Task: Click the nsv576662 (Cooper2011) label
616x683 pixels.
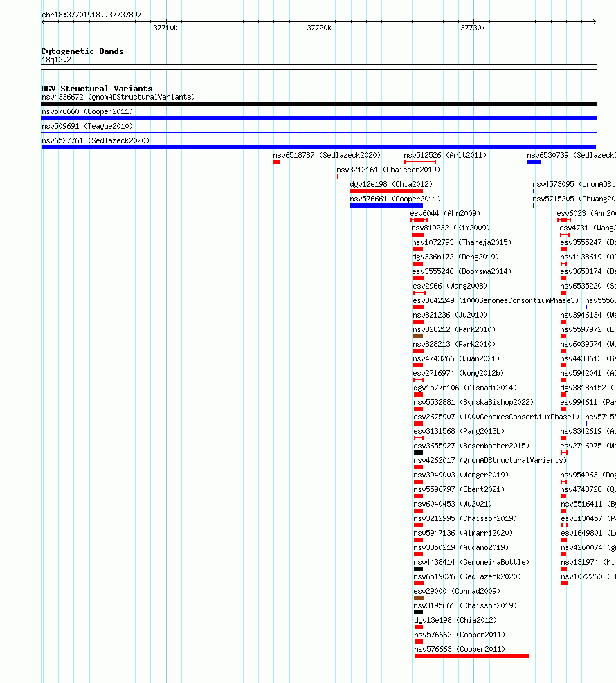Action: point(460,635)
